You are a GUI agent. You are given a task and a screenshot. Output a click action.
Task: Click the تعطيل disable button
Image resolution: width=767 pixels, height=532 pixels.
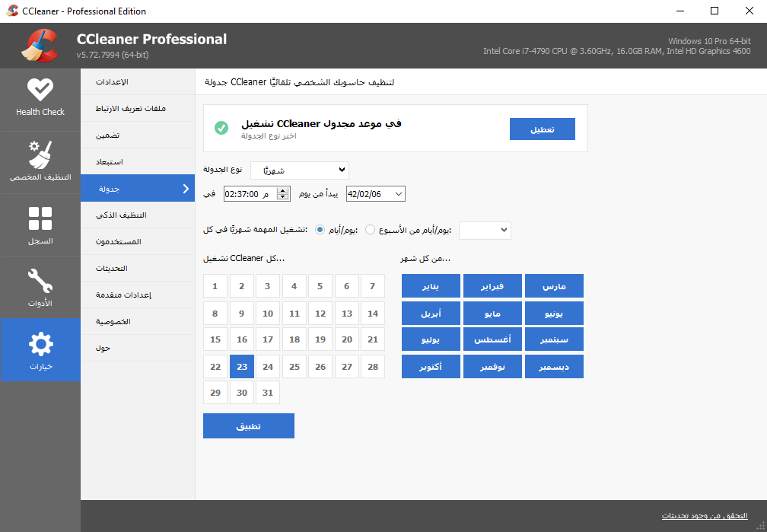pos(542,129)
